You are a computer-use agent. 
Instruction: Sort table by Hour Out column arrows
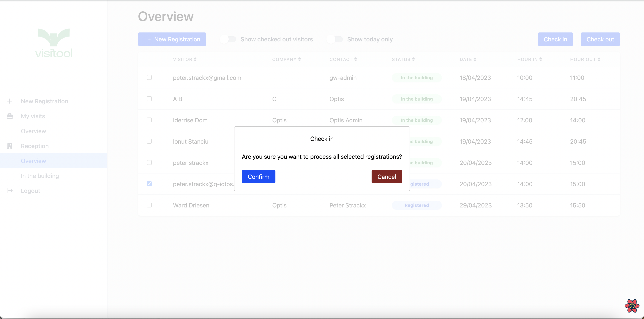[599, 59]
